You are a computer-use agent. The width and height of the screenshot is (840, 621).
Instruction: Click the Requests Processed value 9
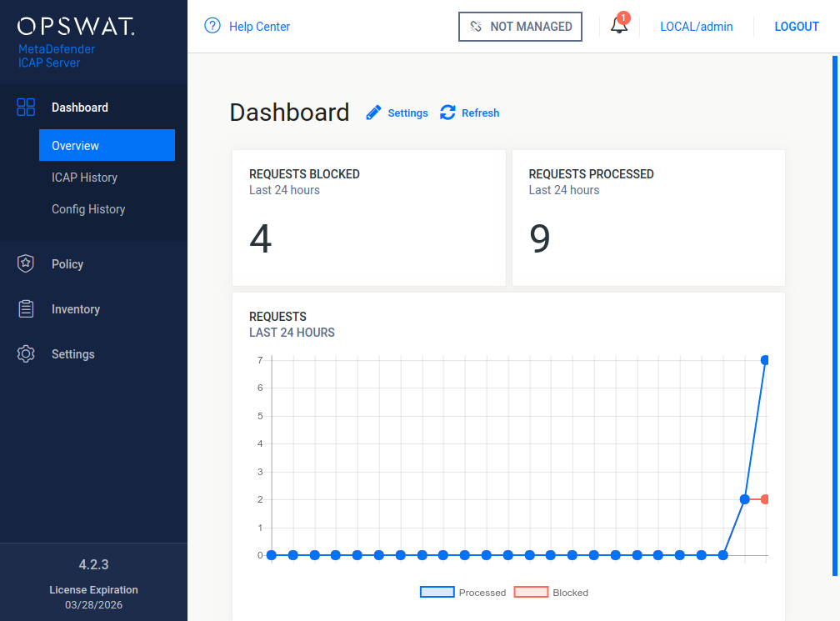[539, 238]
